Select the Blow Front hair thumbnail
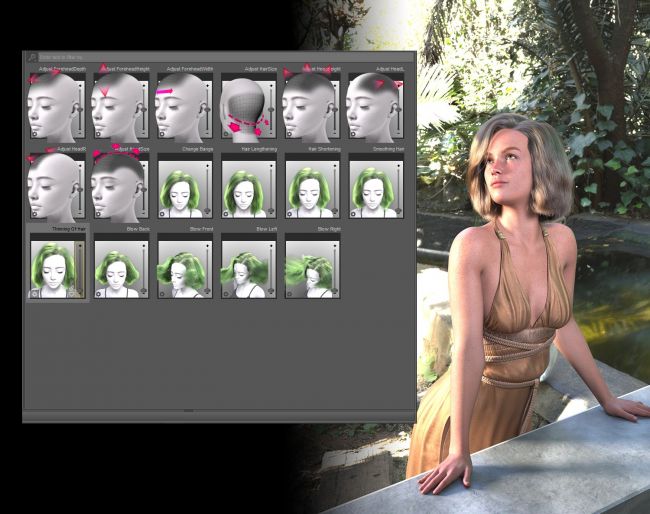Image resolution: width=650 pixels, height=514 pixels. (x=181, y=267)
